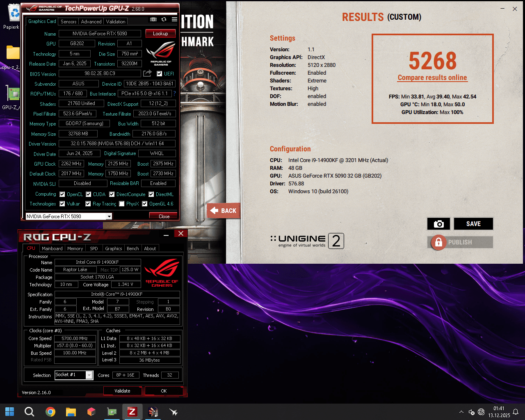Toggle the Vulkan checkbox
The image size is (525, 420).
(x=62, y=204)
